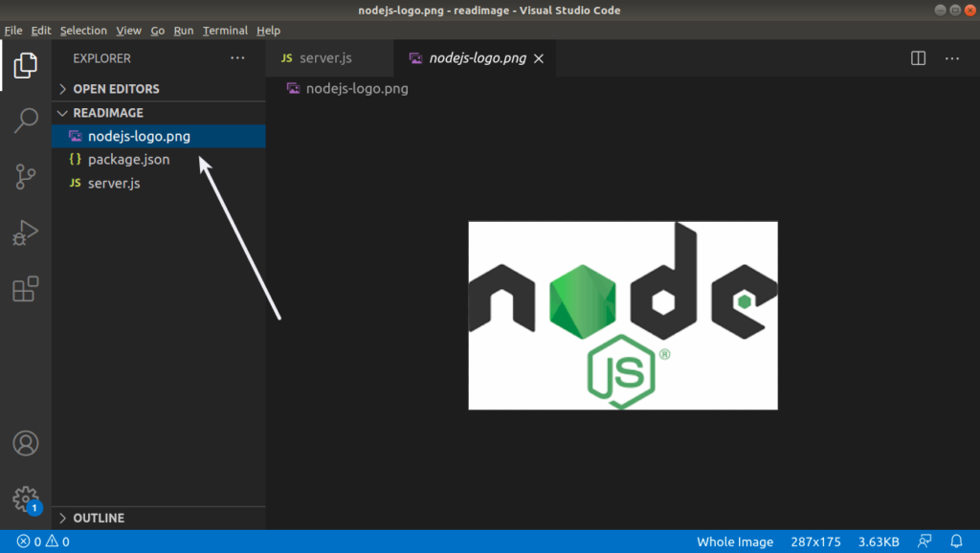Switch to the server.js tab
Screen dimensions: 980x553
329,58
